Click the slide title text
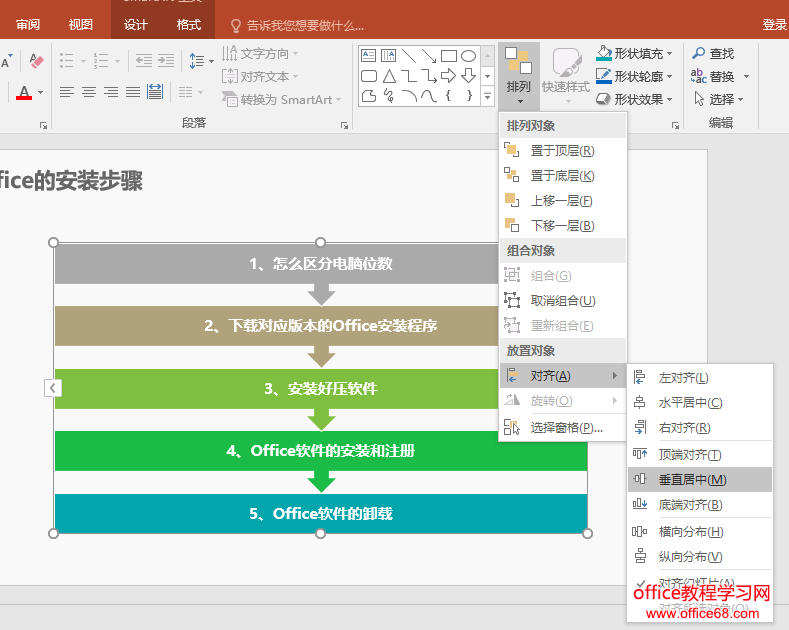 point(71,181)
